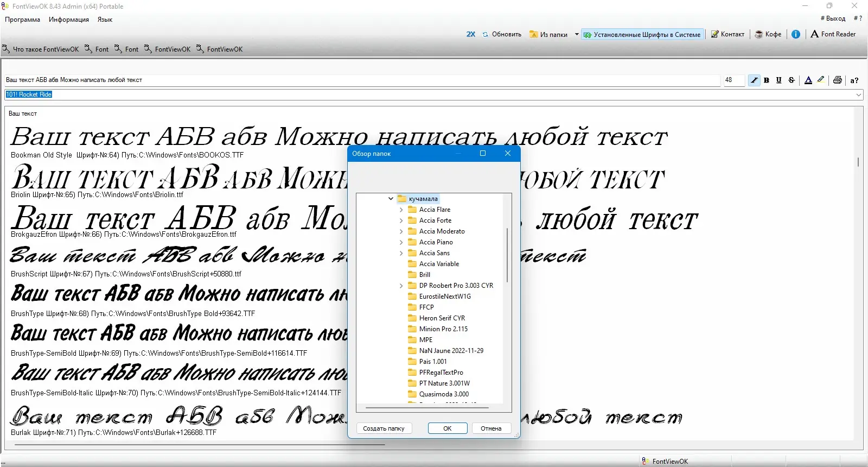Screen dimensions: 868x467
Task: Click the second FontViewOK toolbar link
Action: [220, 49]
